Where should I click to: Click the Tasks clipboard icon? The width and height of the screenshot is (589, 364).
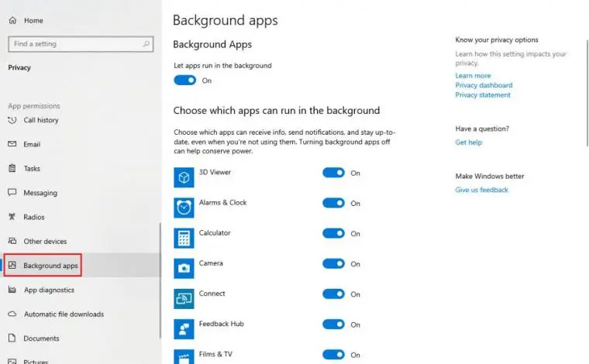[x=12, y=169]
